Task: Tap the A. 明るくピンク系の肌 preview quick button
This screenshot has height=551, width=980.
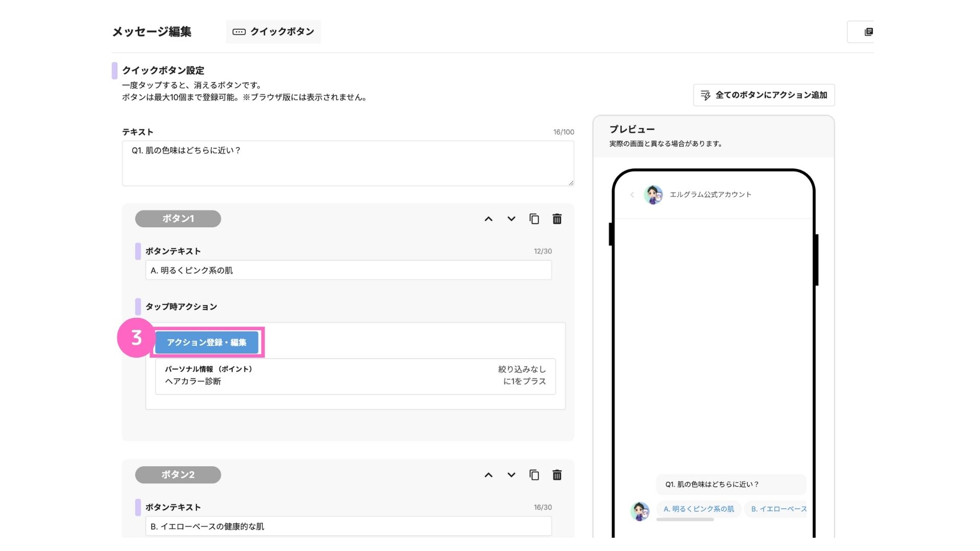Action: point(699,509)
